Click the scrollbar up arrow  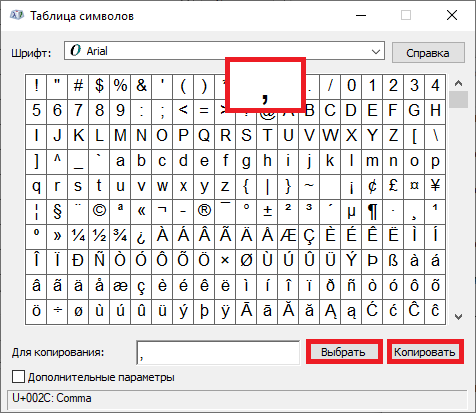tap(458, 83)
